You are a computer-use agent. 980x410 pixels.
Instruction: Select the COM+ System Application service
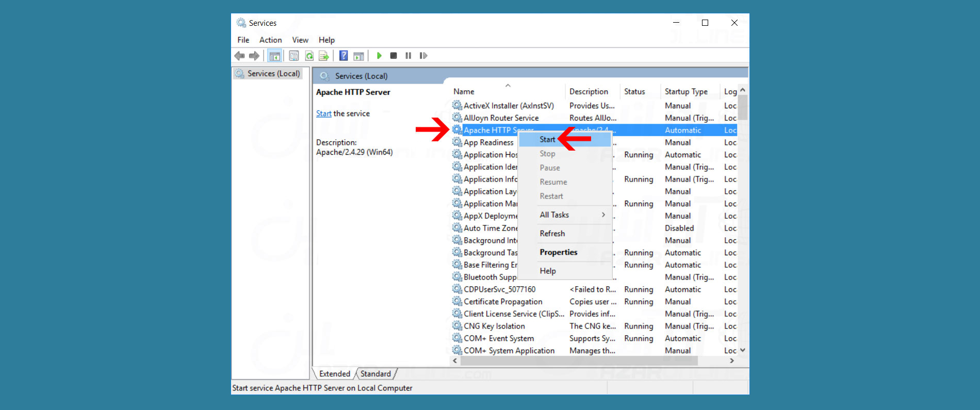593,351
